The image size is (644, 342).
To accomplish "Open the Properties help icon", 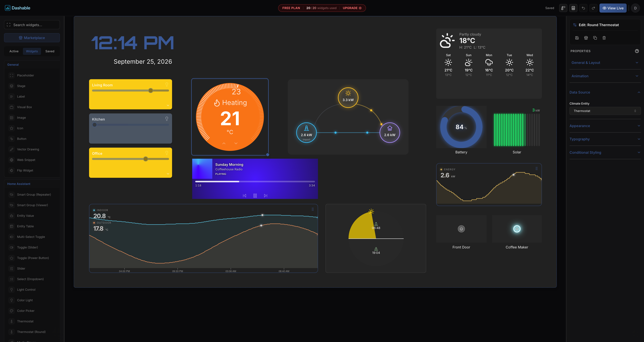I will [x=637, y=51].
